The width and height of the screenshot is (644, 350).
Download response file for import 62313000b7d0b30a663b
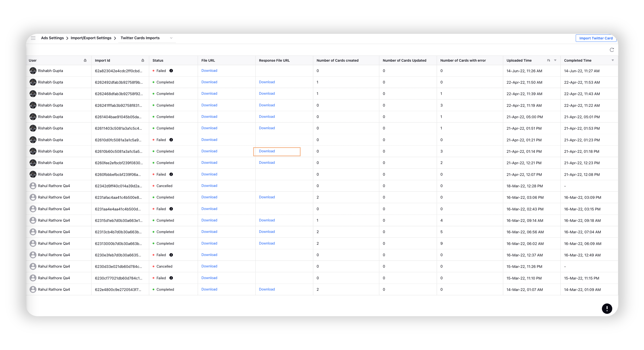(x=267, y=243)
